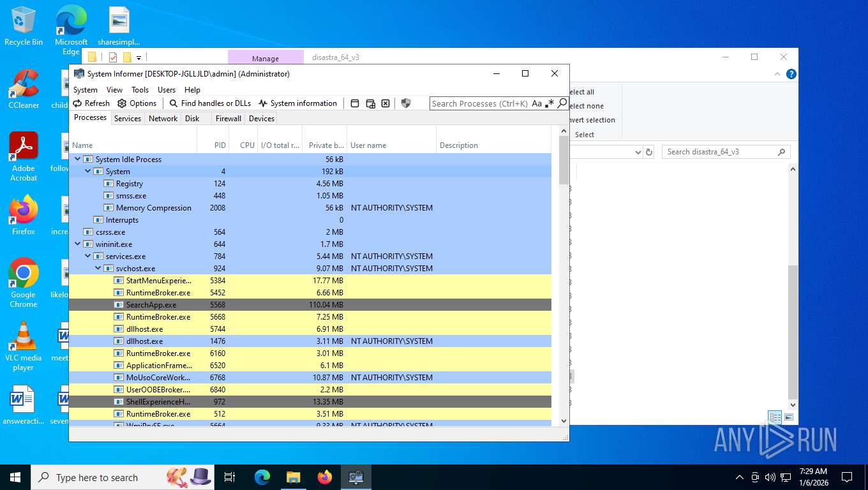Screen dimensions: 868x490
Task: Select the MoUsoCoreWorker process row
Action: click(310, 378)
